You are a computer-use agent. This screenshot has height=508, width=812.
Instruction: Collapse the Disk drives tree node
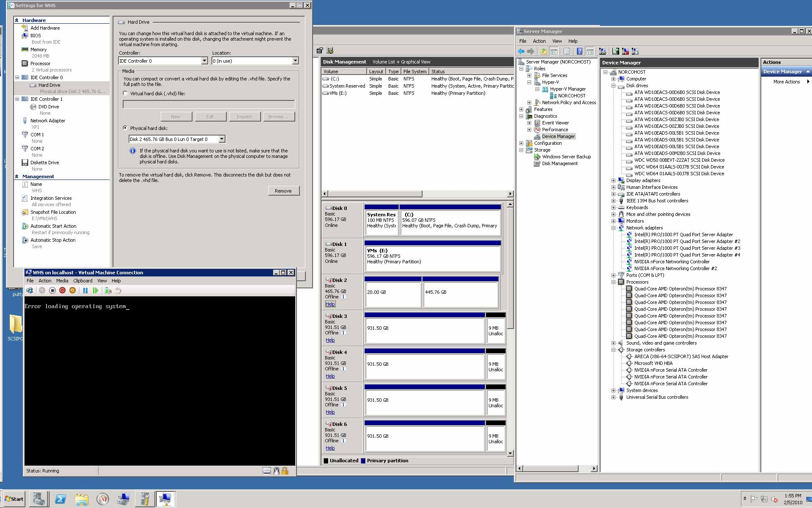613,86
